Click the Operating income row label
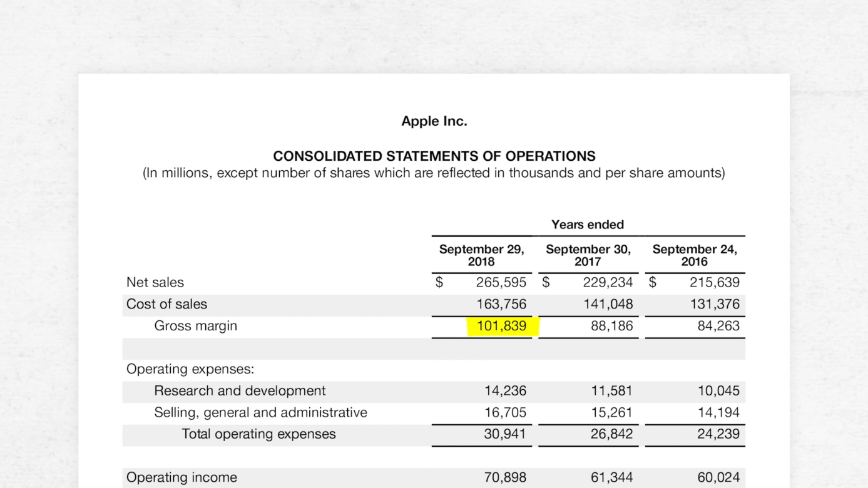The height and width of the screenshot is (488, 868). pyautogui.click(x=181, y=477)
